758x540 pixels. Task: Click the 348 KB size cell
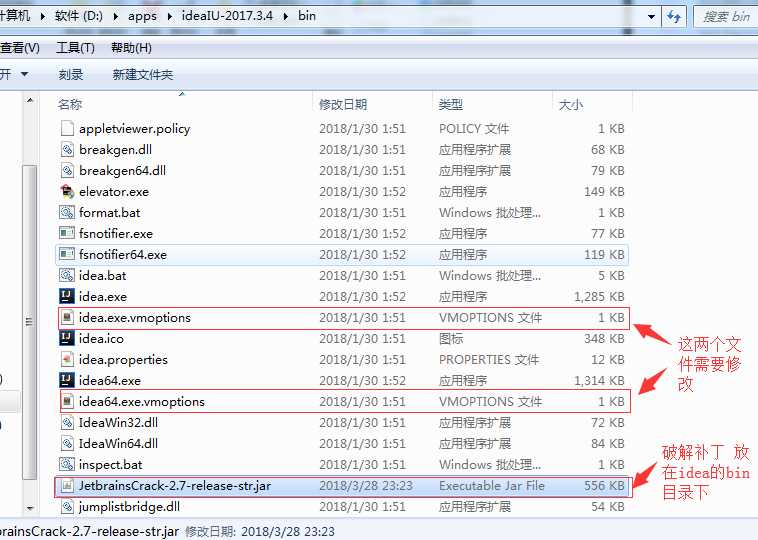(604, 338)
